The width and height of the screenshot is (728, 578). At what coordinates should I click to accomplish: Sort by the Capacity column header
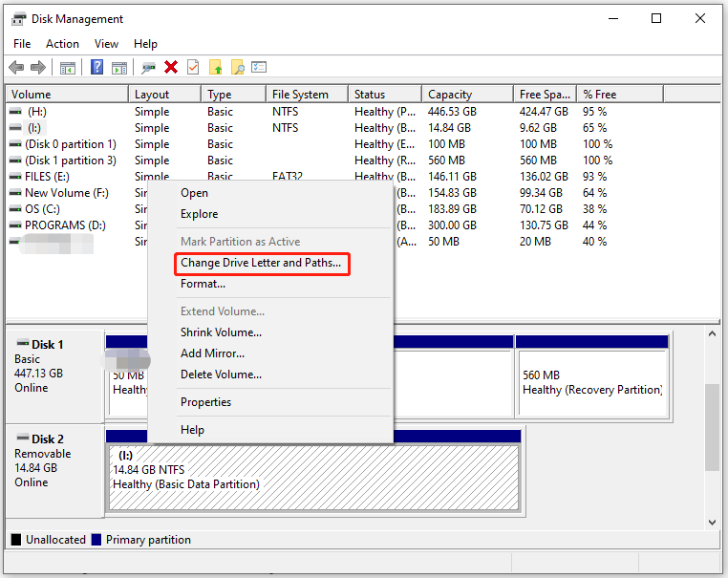pyautogui.click(x=467, y=95)
